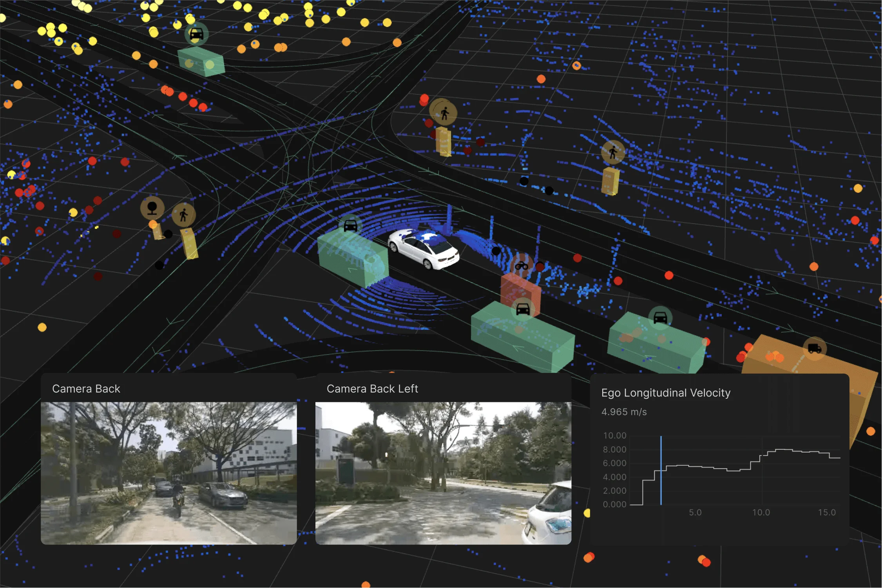882x588 pixels.
Task: Click the truck icon on the orange box
Action: pos(815,348)
